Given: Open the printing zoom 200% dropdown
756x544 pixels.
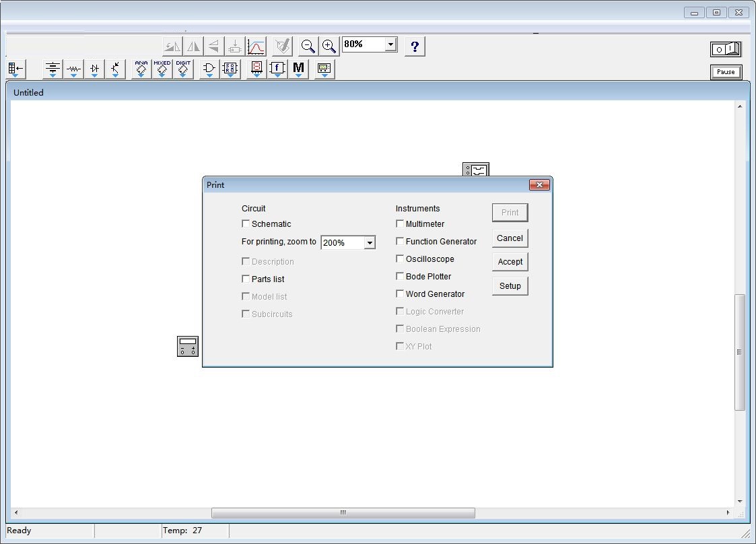Looking at the screenshot, I should pyautogui.click(x=370, y=243).
